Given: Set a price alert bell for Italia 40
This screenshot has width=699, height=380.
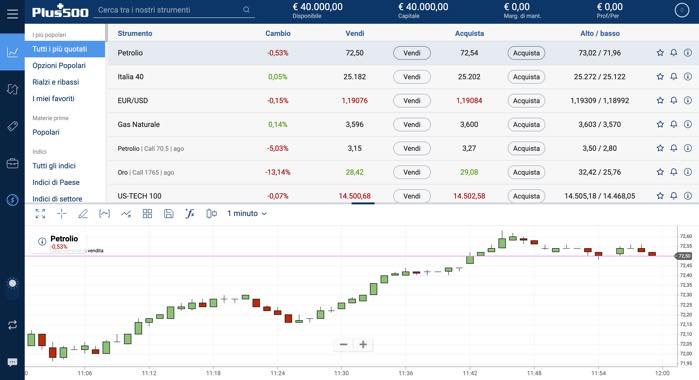Looking at the screenshot, I should [674, 76].
